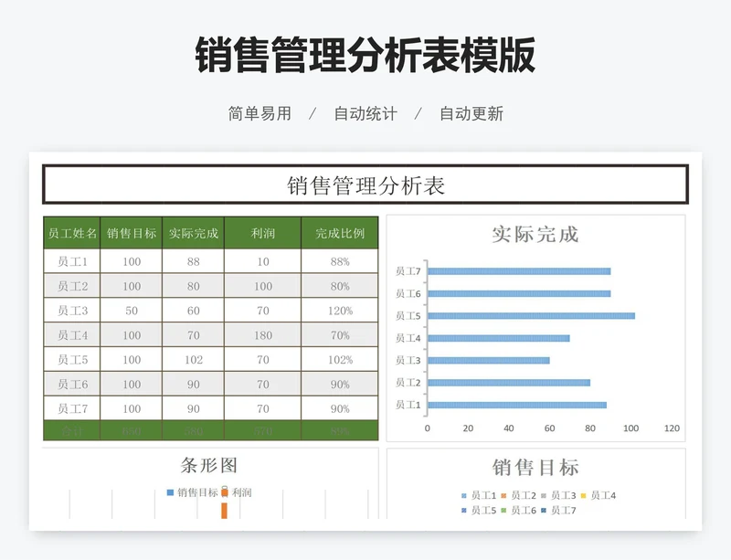Click the 员工7 name cell in table
Viewport: 731px width, 560px height.
(x=72, y=408)
